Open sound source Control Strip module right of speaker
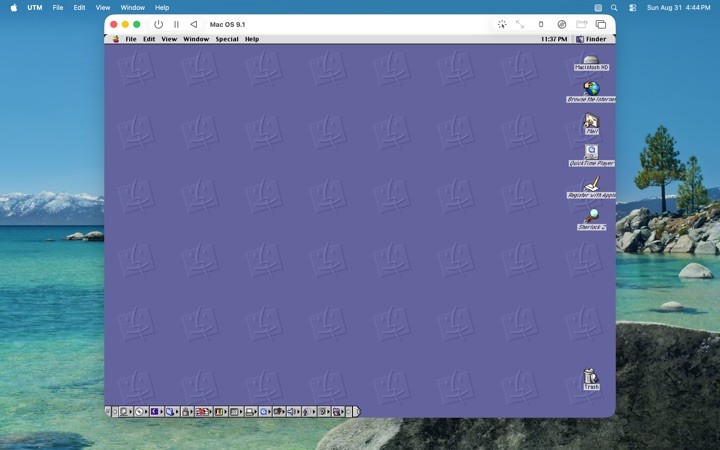 [309, 412]
